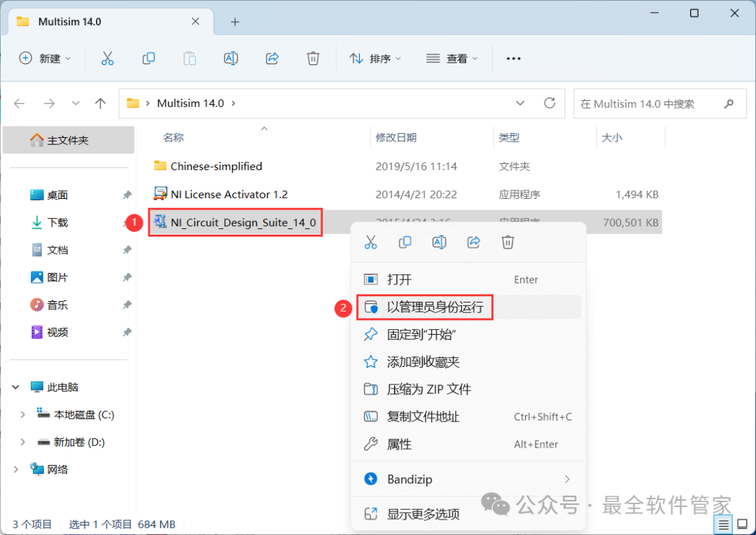
Task: Click the copy icon in context menu
Action: [405, 242]
